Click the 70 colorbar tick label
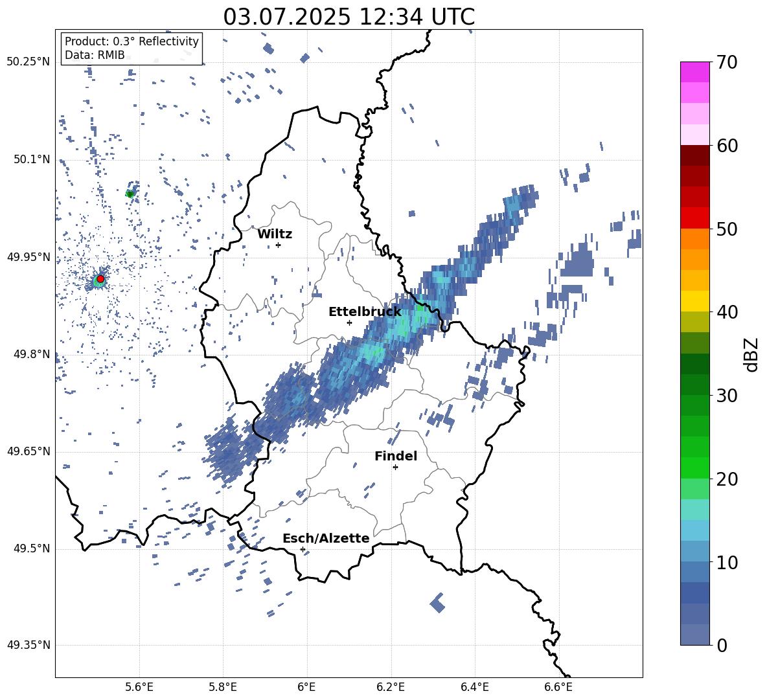Screen dimensions: 767x700 pos(727,63)
